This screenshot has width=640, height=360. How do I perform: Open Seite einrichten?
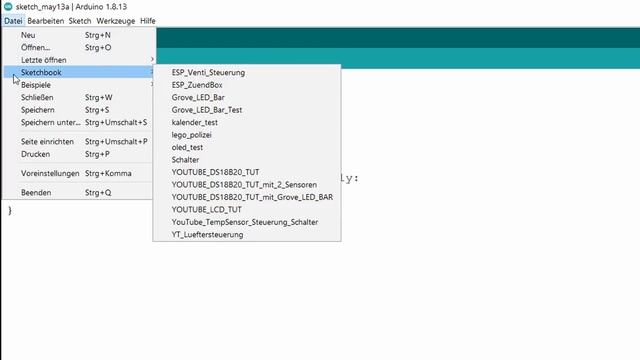coord(79,142)
